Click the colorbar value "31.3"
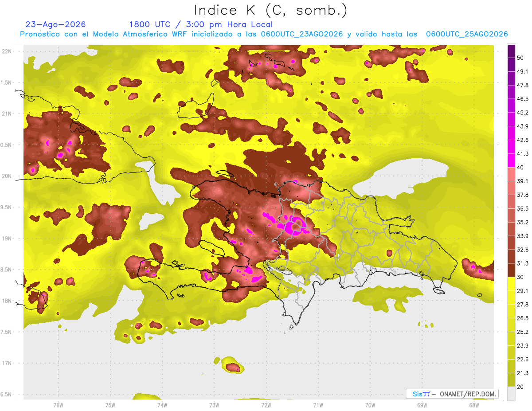Screen dimensions: 532x411 pos(523,263)
